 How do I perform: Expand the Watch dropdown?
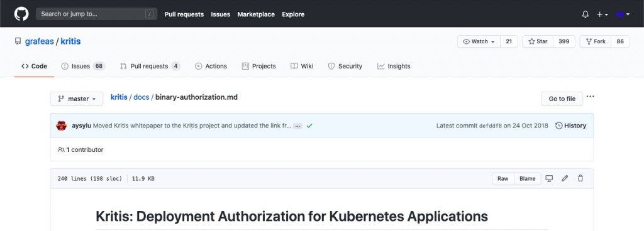479,41
